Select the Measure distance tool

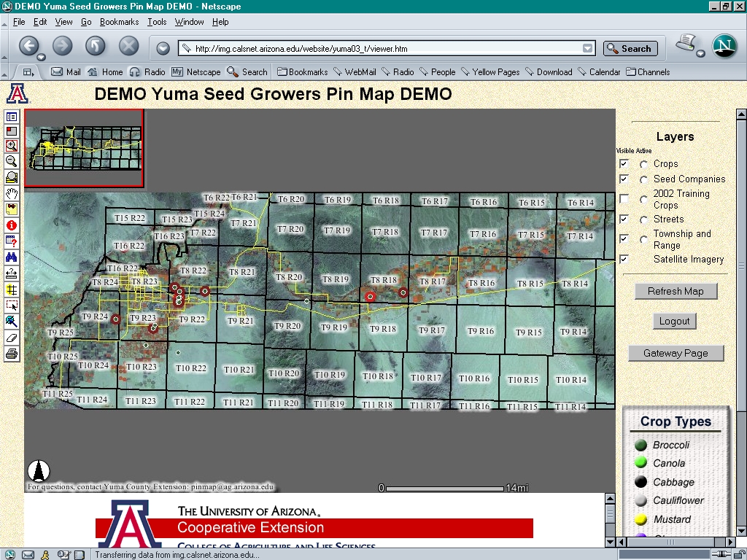[12, 273]
